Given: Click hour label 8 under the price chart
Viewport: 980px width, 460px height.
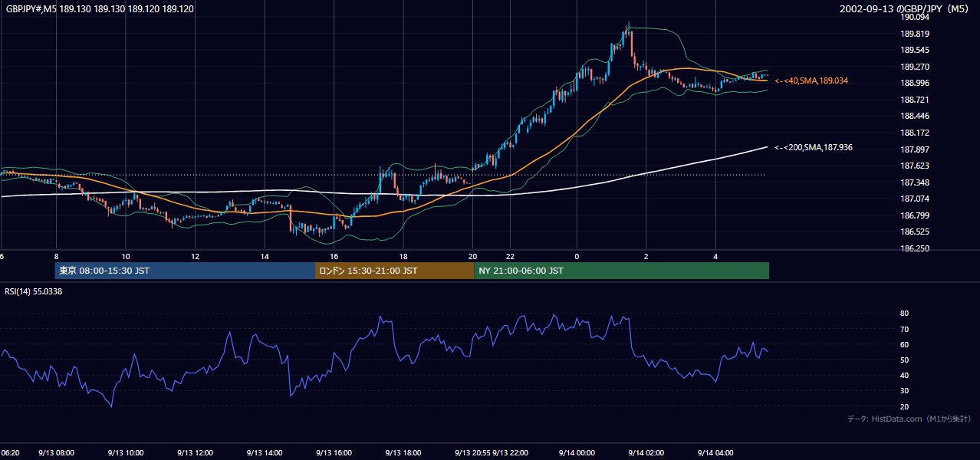Looking at the screenshot, I should tap(56, 257).
